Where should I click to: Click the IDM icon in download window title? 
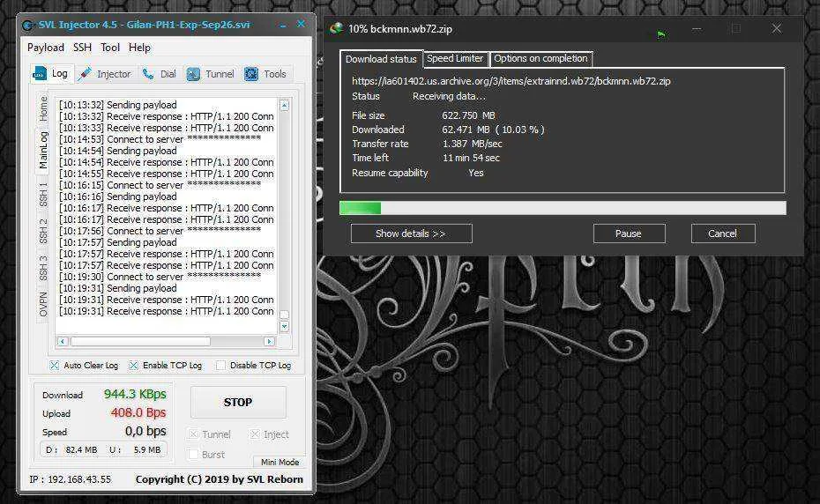pos(336,28)
